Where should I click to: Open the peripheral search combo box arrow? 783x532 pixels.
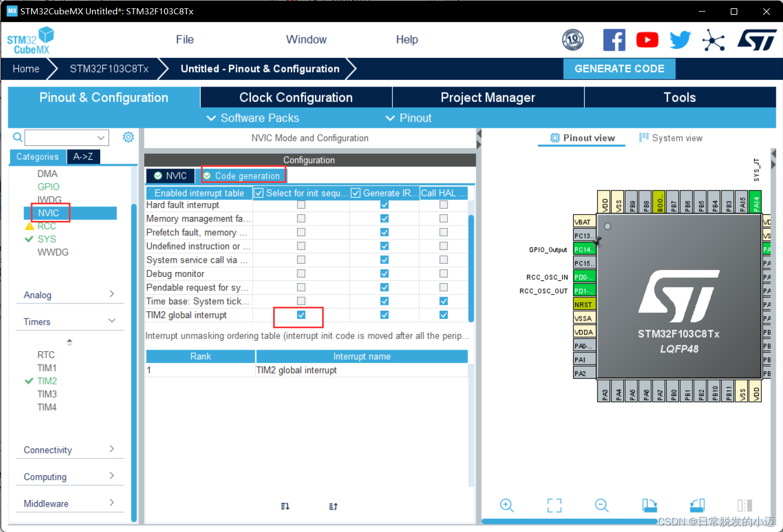click(101, 138)
